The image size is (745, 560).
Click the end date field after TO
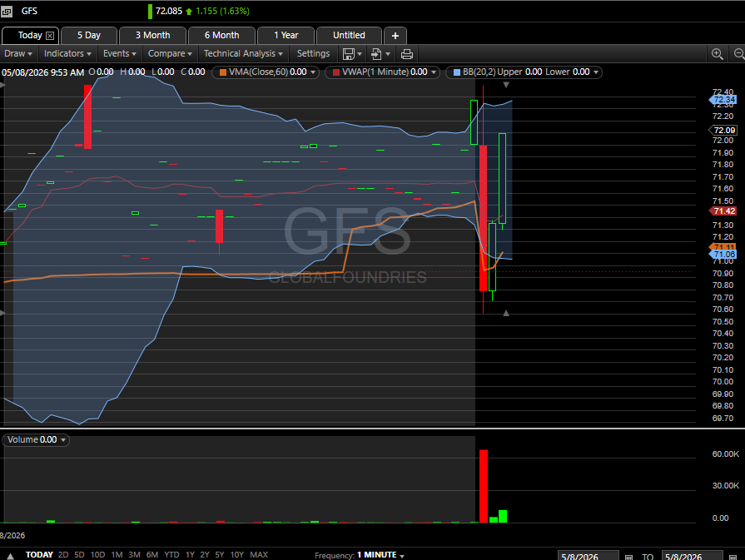coord(692,556)
